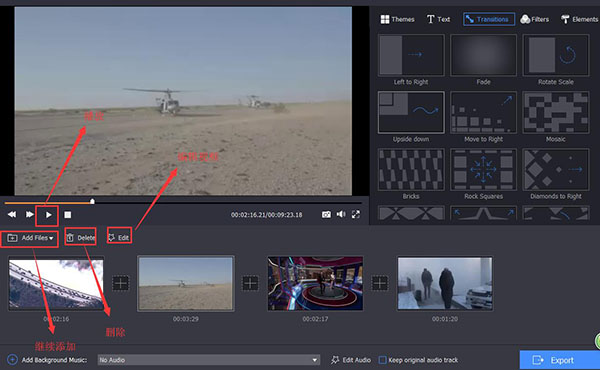The height and width of the screenshot is (370, 600).
Task: Choose the Fade transition
Action: pyautogui.click(x=483, y=55)
